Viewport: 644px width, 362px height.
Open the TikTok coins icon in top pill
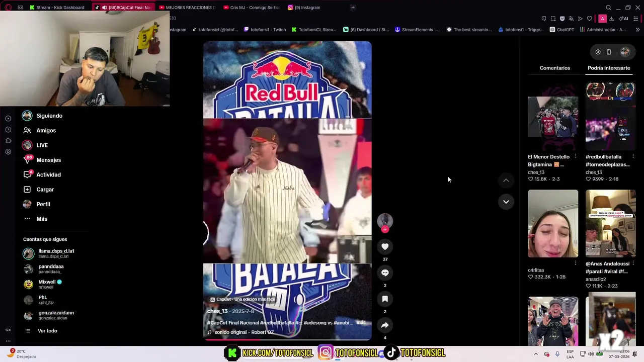[x=598, y=52]
